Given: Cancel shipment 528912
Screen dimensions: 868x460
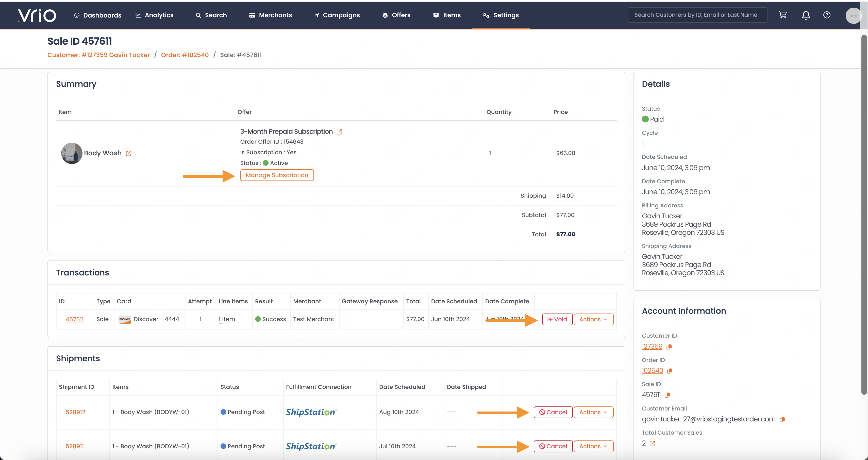Looking at the screenshot, I should pyautogui.click(x=553, y=412).
